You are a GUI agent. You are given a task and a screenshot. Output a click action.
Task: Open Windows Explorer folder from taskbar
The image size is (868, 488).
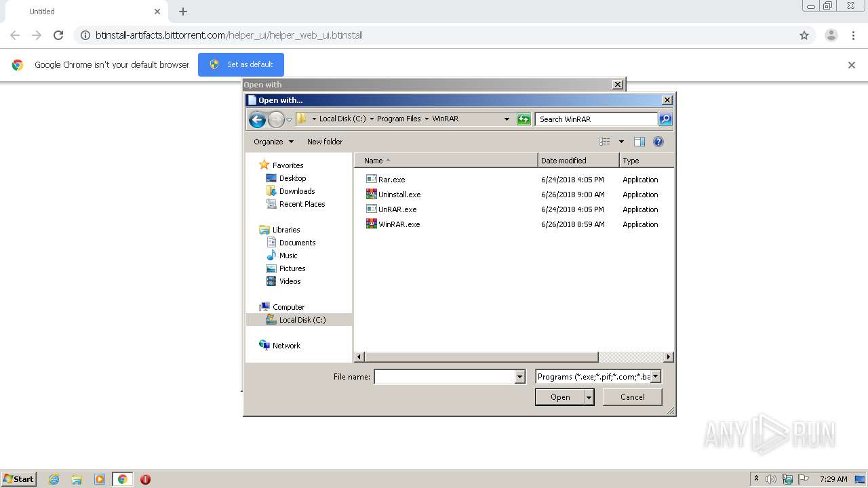pos(77,479)
